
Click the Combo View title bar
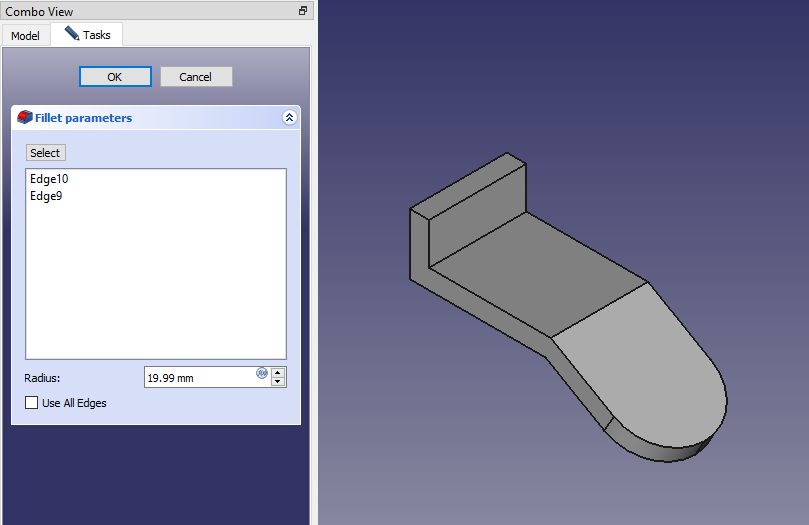tap(150, 11)
